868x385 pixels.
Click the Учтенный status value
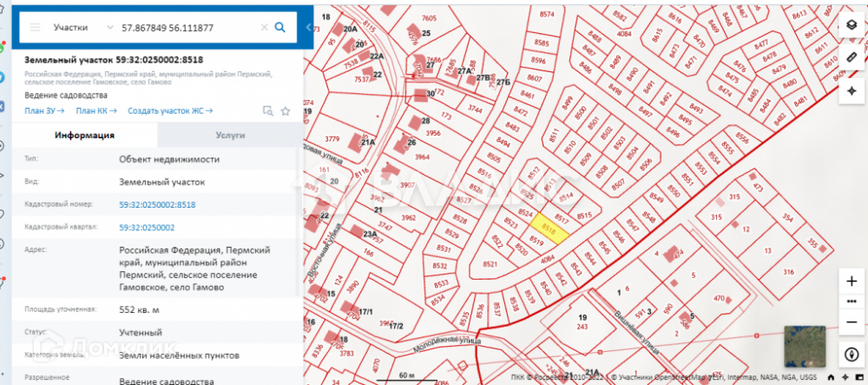[x=141, y=333]
